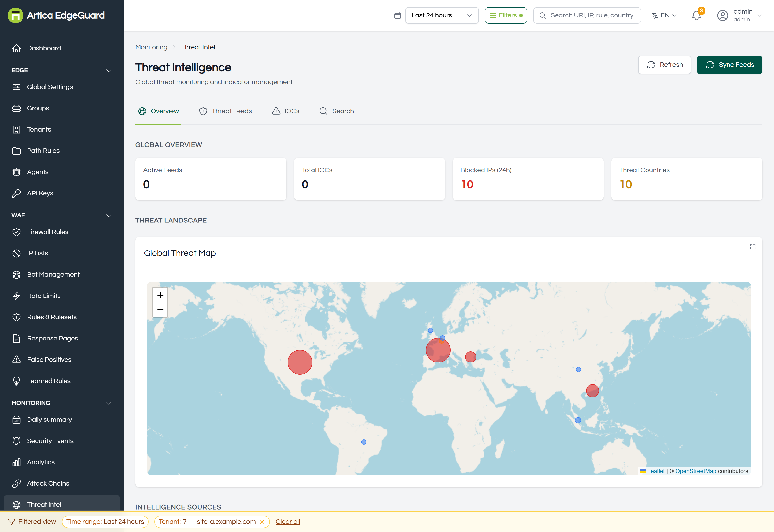Open the notifications bell
The height and width of the screenshot is (532, 774).
coord(696,15)
